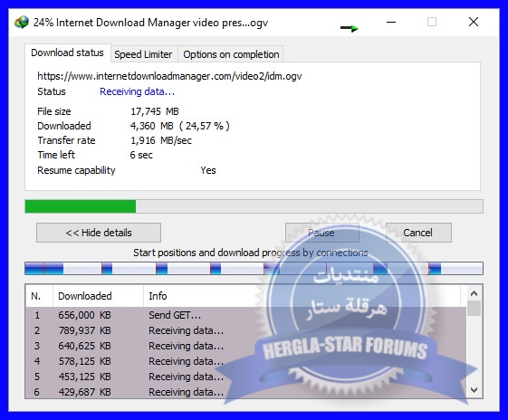This screenshot has width=508, height=420.
Task: Click the Downloaded column header
Action: click(98, 296)
